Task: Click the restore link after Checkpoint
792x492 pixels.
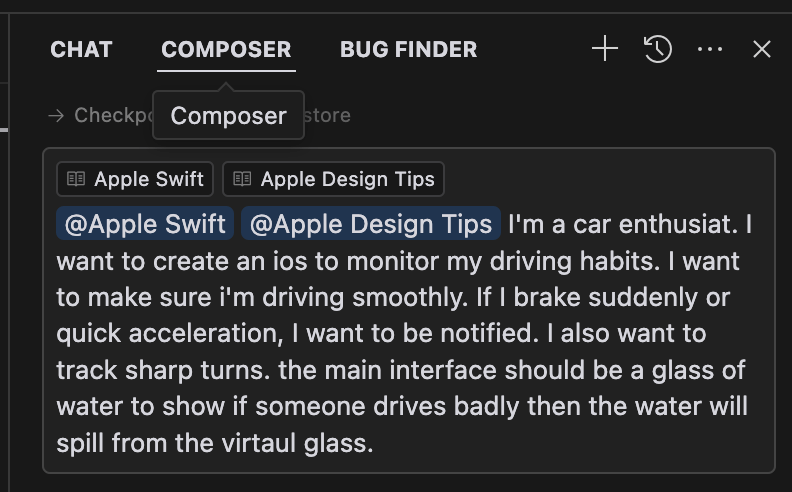Action: tap(328, 115)
